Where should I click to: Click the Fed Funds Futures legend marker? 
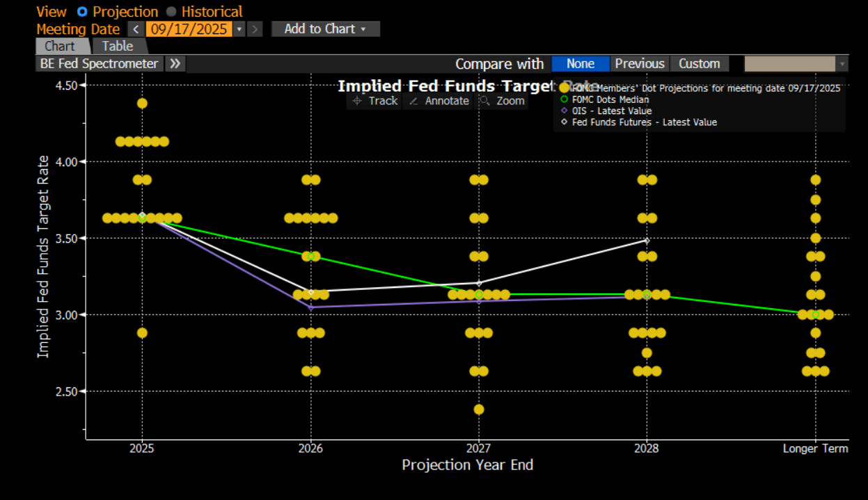point(564,122)
